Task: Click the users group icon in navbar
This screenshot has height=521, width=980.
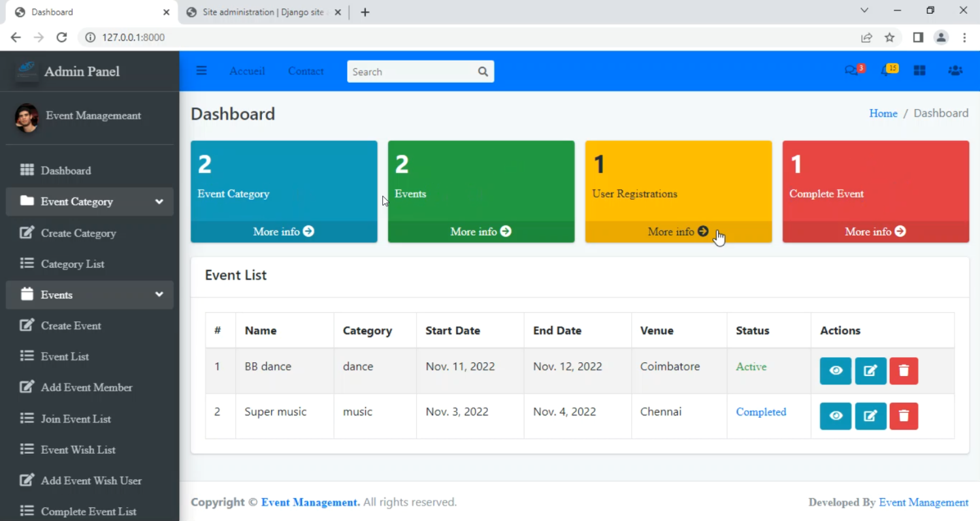Action: [955, 71]
